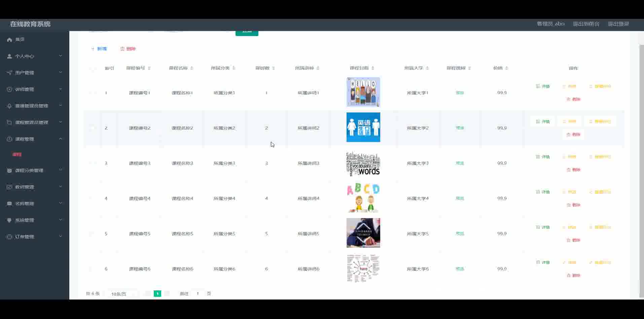Open the 课程管理员管理 menu
Viewport: 644px width, 319px height.
35,122
